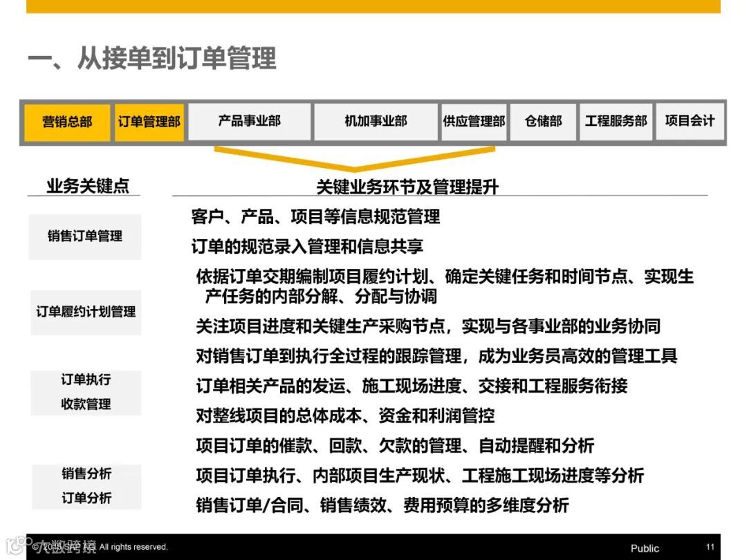The height and width of the screenshot is (560, 747).
Task: Click the 工程服务部 box
Action: coord(616,122)
